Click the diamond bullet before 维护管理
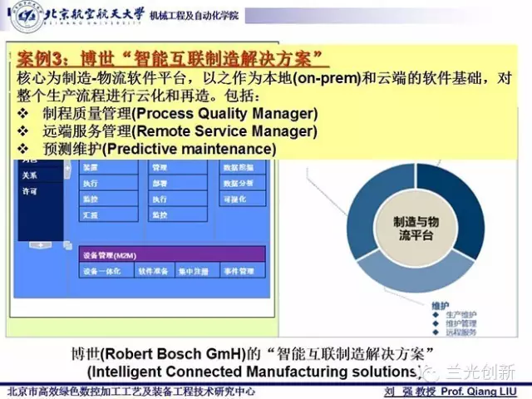The height and width of the screenshot is (399, 532). (436, 323)
